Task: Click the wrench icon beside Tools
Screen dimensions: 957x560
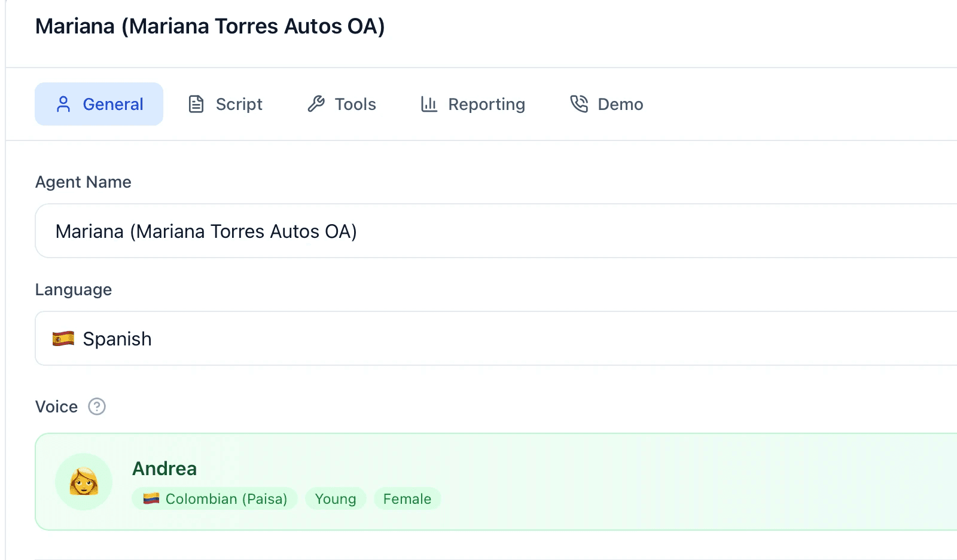Action: [316, 104]
